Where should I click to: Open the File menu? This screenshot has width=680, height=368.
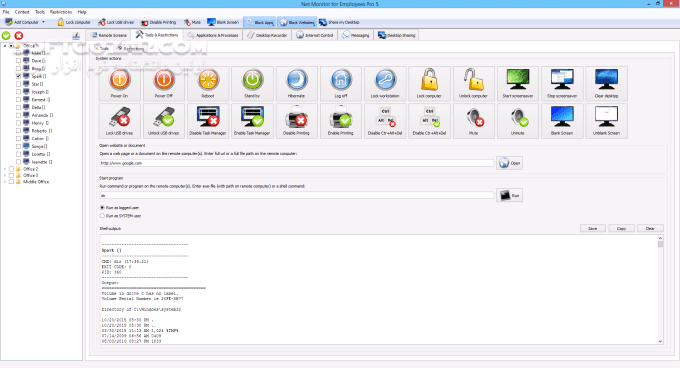6,12
